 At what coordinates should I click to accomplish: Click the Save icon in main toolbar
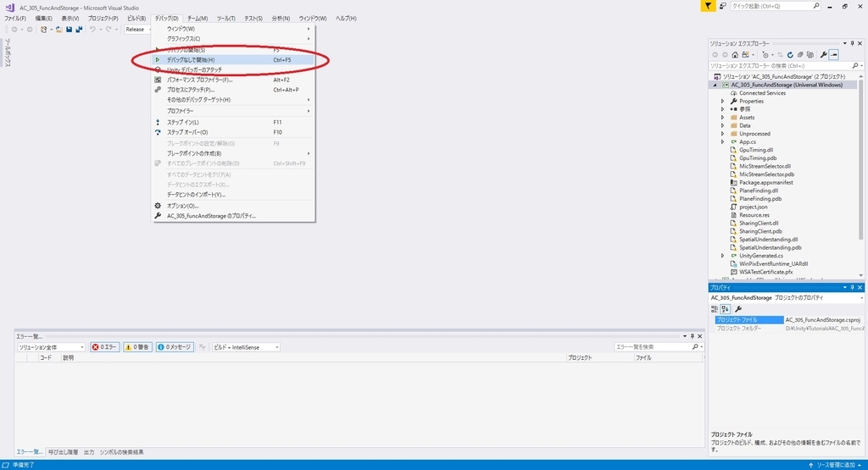[70, 30]
